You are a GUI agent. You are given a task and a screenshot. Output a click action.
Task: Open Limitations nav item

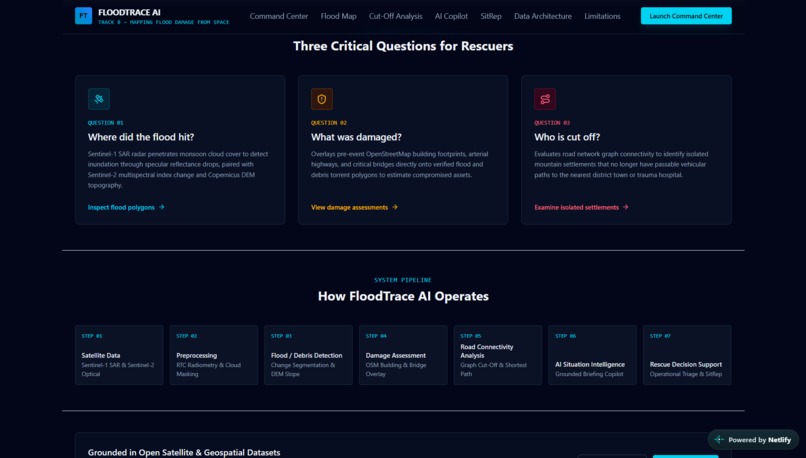pos(602,16)
